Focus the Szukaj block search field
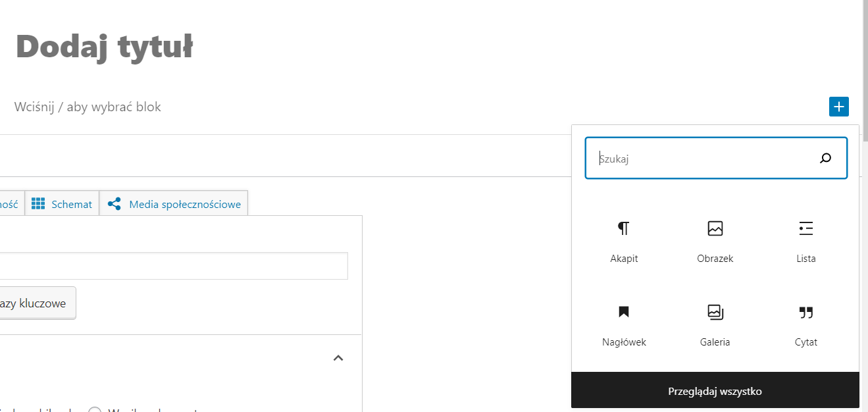 (704, 158)
